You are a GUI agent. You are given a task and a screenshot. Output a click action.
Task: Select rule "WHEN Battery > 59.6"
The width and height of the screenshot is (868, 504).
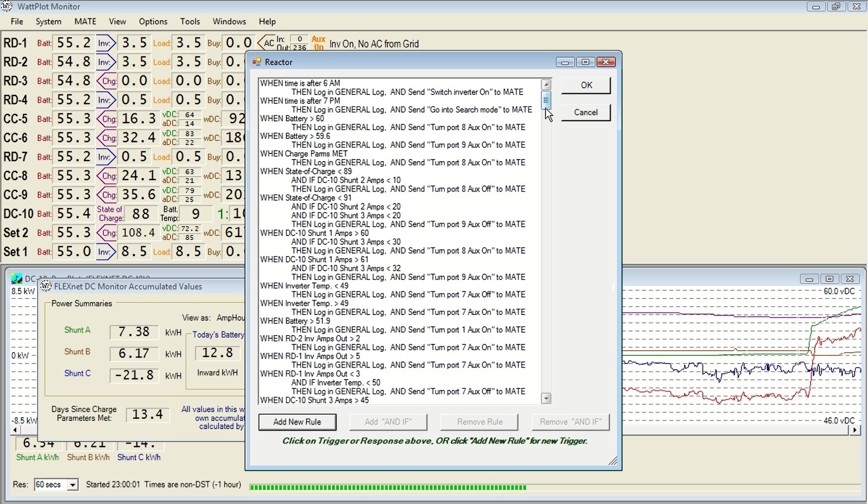click(295, 136)
